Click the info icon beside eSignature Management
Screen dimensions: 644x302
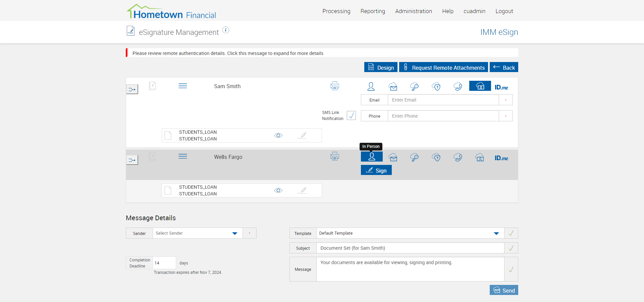pos(226,30)
